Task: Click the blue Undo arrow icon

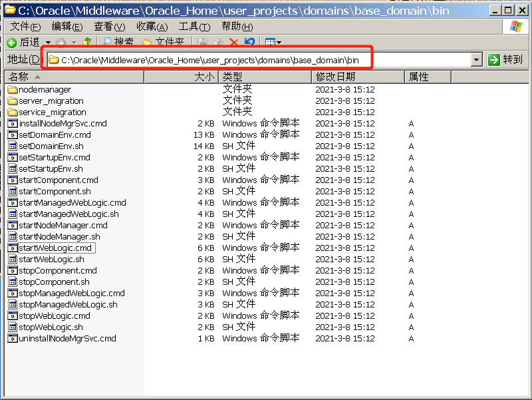Action: tap(249, 42)
